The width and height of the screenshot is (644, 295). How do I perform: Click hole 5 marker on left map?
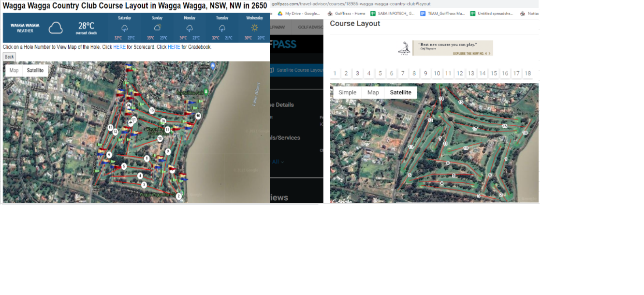coord(124,166)
